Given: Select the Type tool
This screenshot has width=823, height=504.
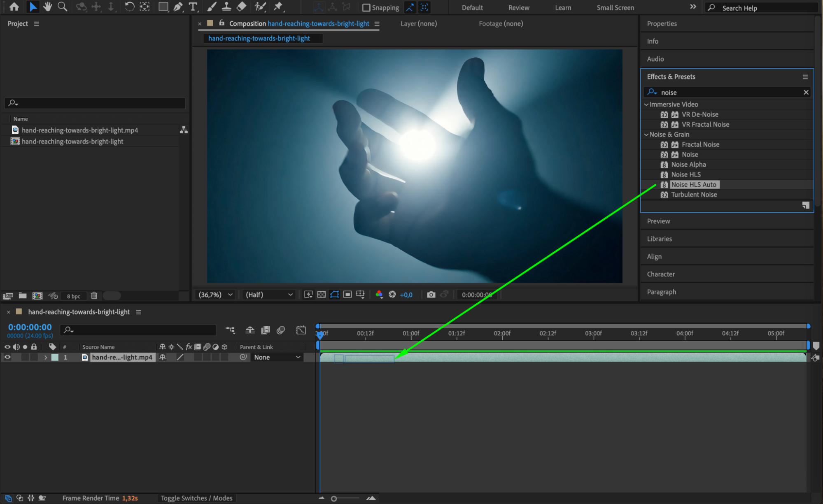Looking at the screenshot, I should [193, 7].
